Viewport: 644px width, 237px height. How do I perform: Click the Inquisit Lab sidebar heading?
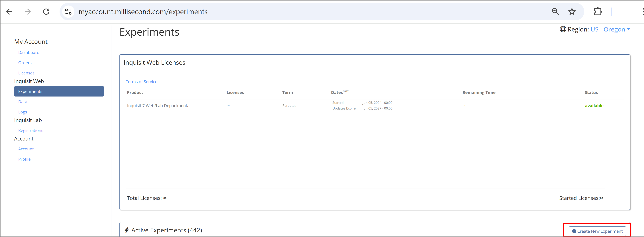pos(28,120)
